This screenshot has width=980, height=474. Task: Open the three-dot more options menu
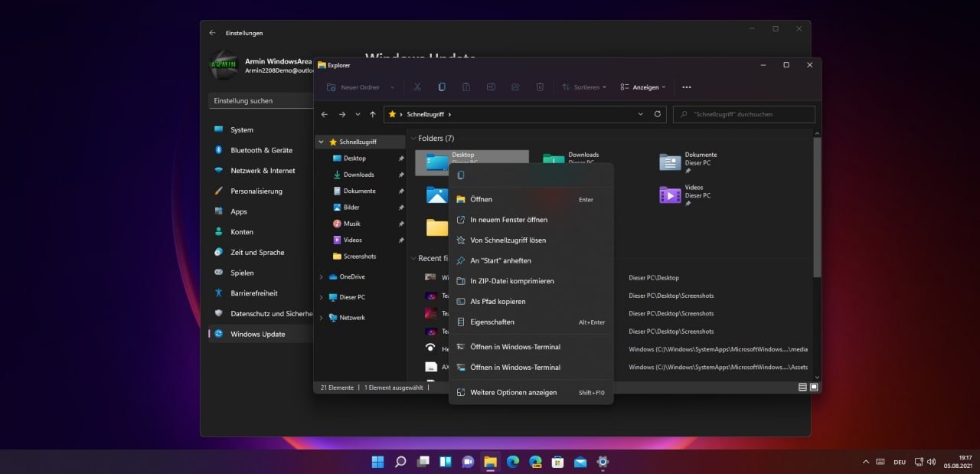(x=686, y=87)
